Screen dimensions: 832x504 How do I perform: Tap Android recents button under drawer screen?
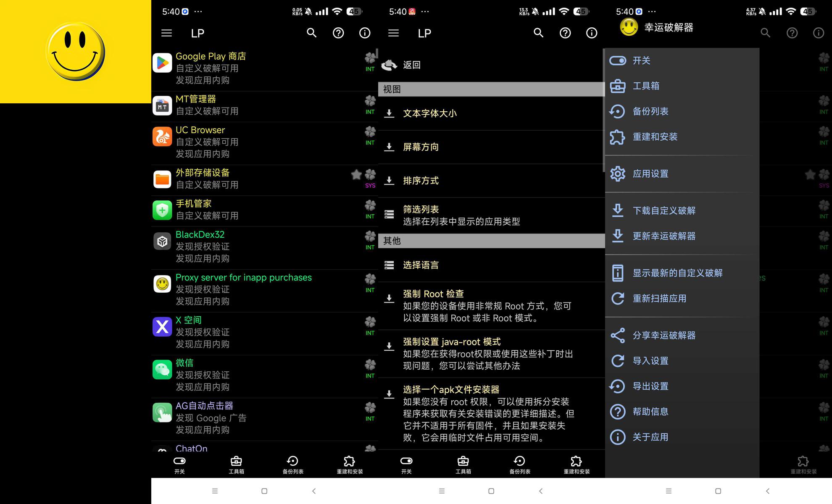coord(669,491)
